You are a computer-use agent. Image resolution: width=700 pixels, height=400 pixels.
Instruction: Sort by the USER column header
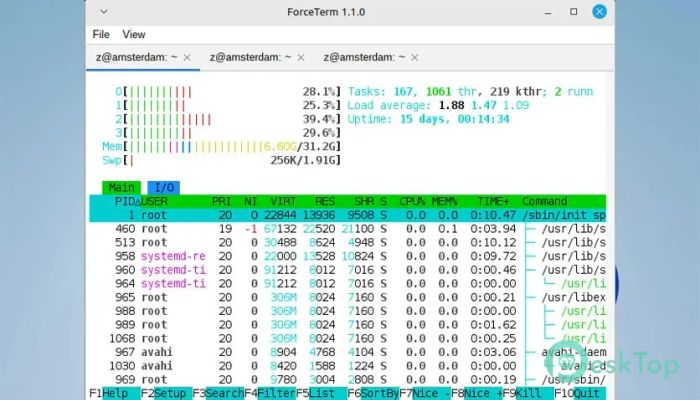(154, 201)
